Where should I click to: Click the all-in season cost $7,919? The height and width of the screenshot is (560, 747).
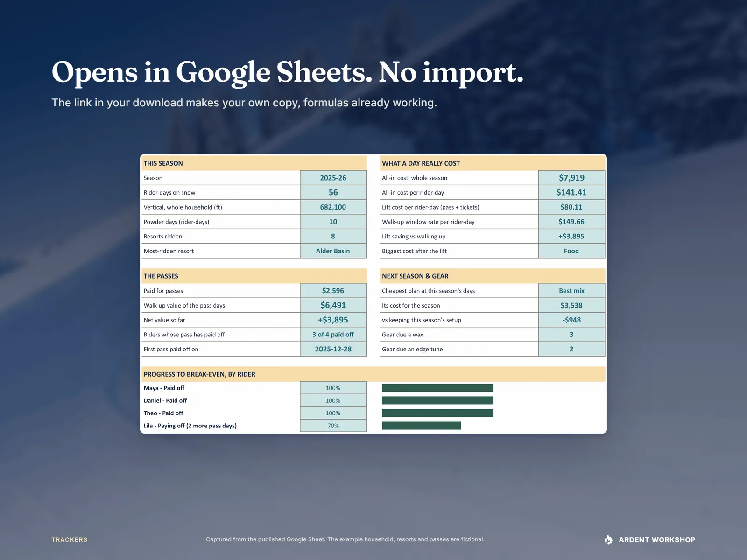point(571,178)
